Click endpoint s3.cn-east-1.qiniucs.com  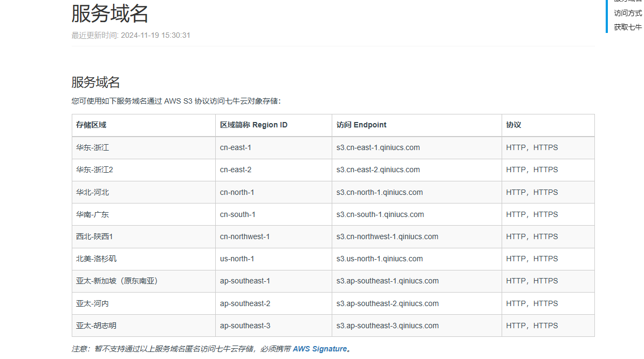378,147
